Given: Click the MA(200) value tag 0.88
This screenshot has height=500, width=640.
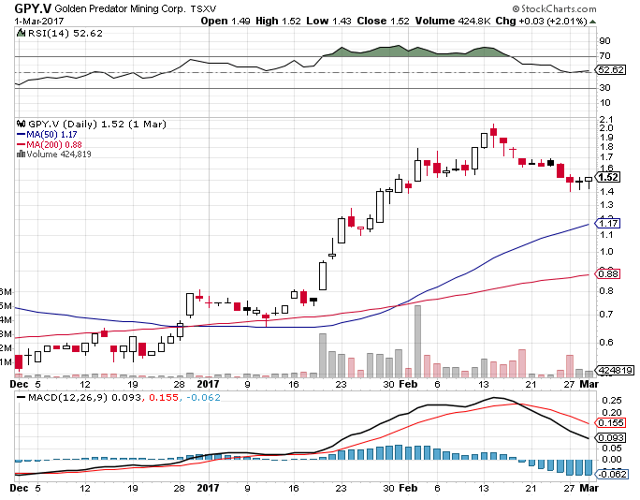Looking at the screenshot, I should point(608,273).
